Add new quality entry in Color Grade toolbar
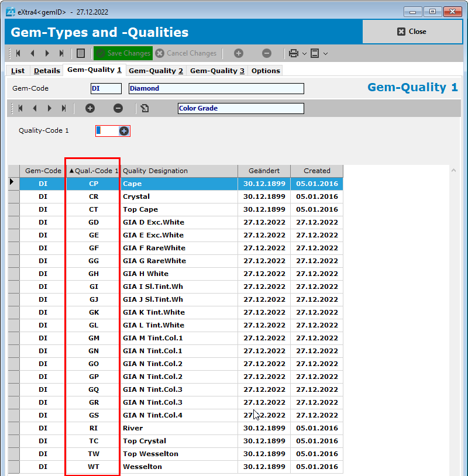Screen dimensions: 468x476 pyautogui.click(x=90, y=108)
